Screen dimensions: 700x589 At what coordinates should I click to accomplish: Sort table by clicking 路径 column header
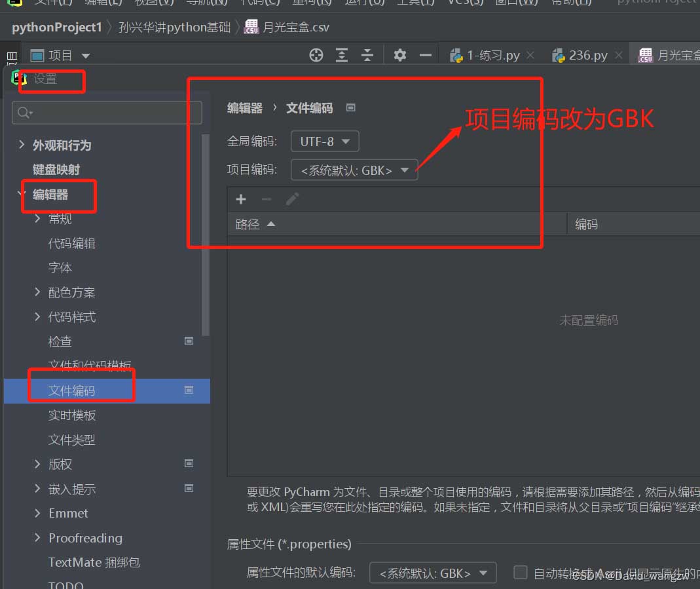click(248, 225)
